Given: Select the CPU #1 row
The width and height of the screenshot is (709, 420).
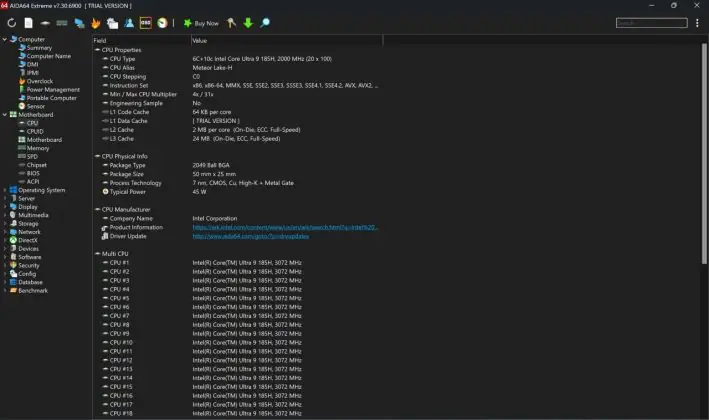Looking at the screenshot, I should [237, 263].
